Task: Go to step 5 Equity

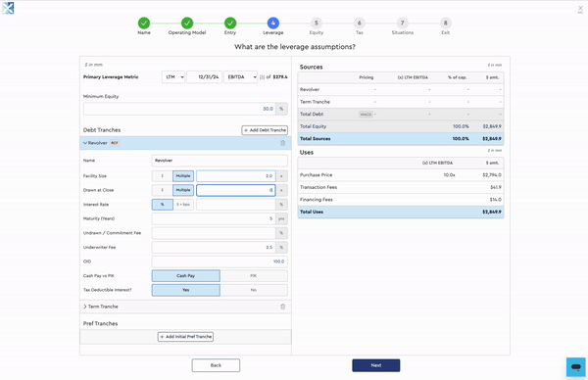Action: coord(317,24)
